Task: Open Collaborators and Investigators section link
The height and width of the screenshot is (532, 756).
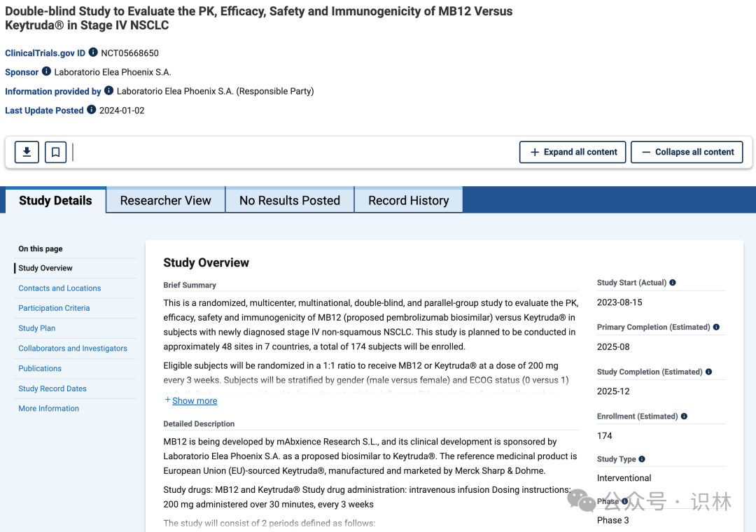Action: [73, 348]
